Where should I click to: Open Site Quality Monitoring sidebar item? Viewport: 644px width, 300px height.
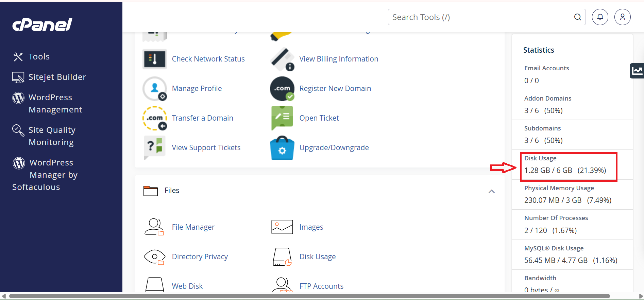pyautogui.click(x=51, y=136)
